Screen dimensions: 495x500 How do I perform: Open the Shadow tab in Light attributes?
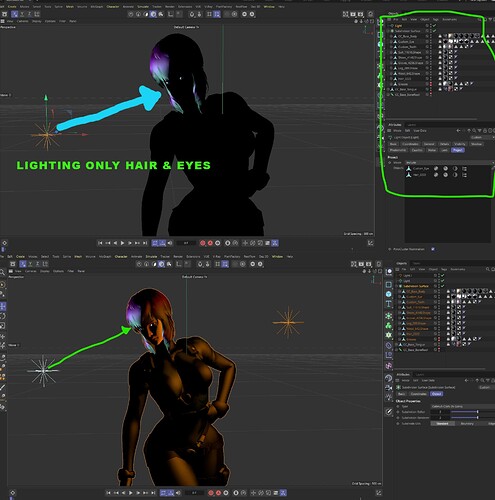pos(476,144)
